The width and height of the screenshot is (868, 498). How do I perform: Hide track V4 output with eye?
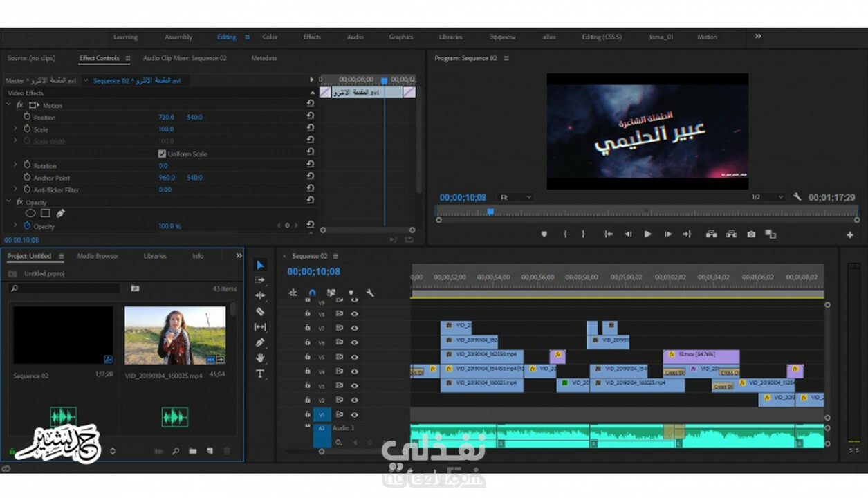354,371
